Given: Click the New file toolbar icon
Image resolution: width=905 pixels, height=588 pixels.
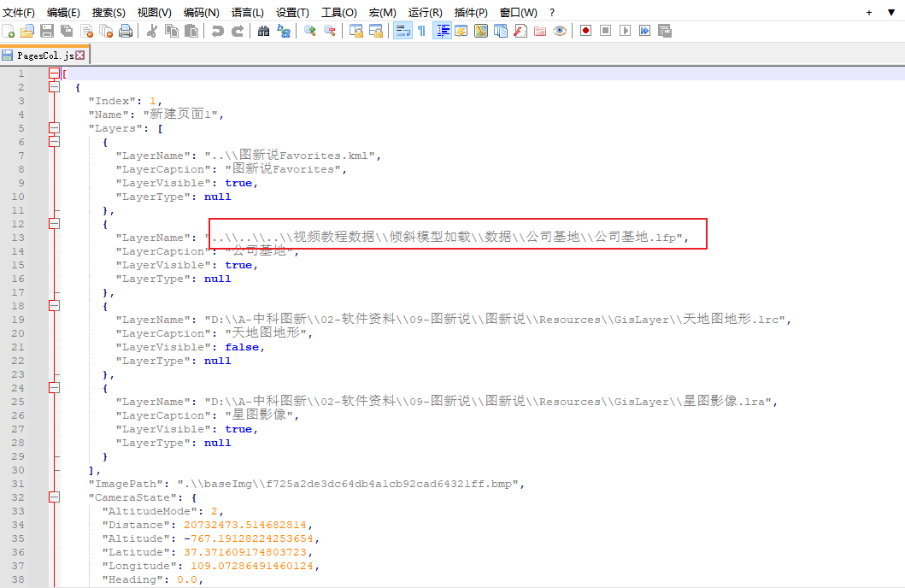Looking at the screenshot, I should pyautogui.click(x=8, y=31).
